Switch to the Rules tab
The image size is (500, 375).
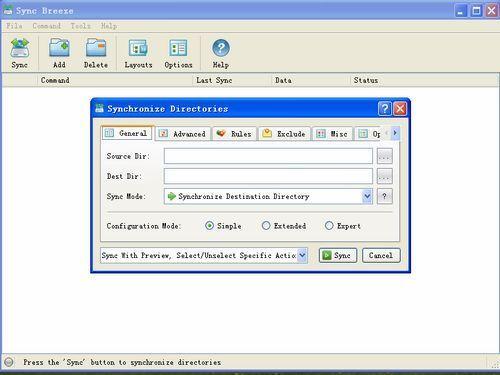click(x=234, y=134)
